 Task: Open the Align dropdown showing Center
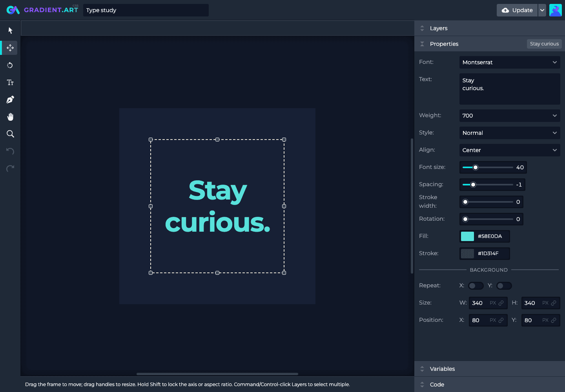[510, 150]
